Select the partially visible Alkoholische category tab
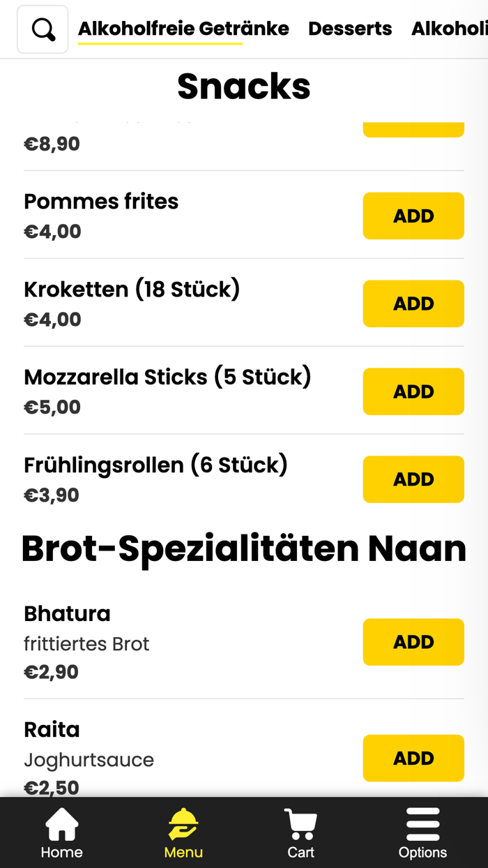Image resolution: width=488 pixels, height=868 pixels. (449, 29)
